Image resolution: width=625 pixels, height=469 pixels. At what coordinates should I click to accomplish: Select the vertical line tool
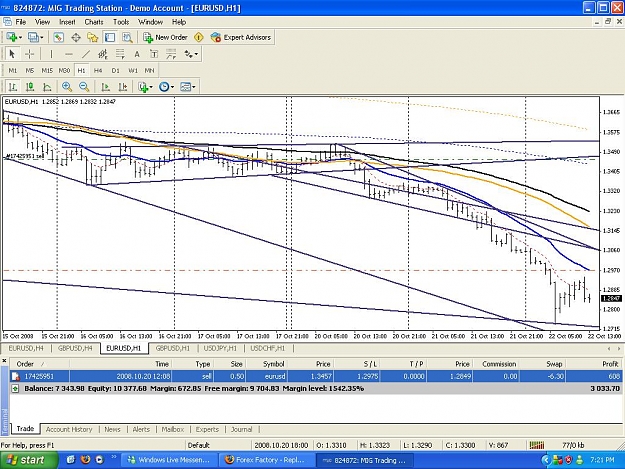pyautogui.click(x=51, y=54)
